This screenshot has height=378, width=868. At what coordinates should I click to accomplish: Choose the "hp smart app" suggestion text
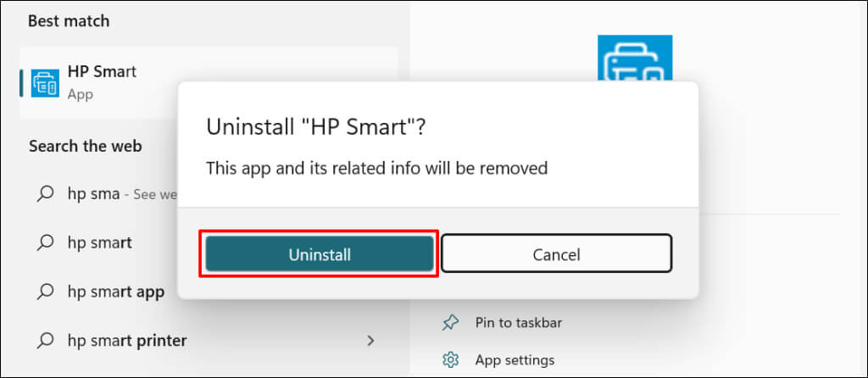coord(115,292)
